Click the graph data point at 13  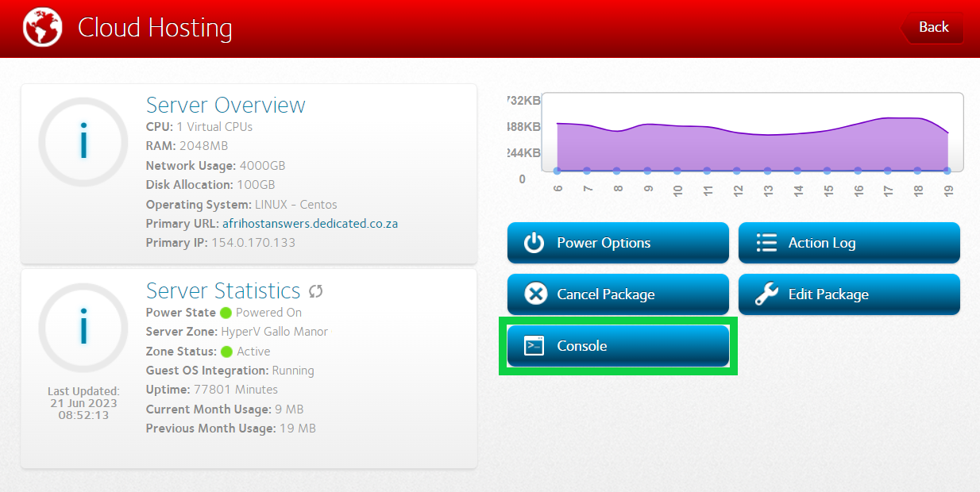767,171
